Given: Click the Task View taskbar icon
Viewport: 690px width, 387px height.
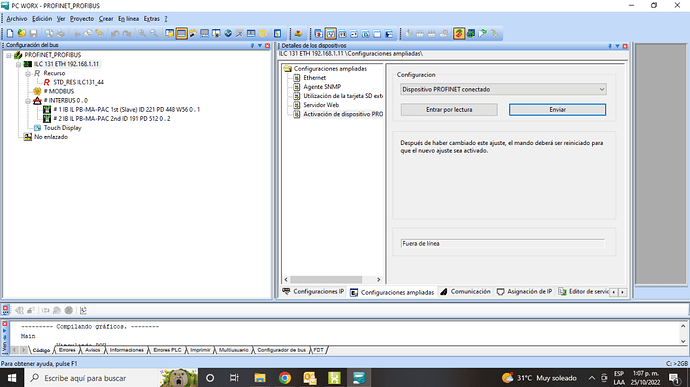Looking at the screenshot, I should pos(234,378).
